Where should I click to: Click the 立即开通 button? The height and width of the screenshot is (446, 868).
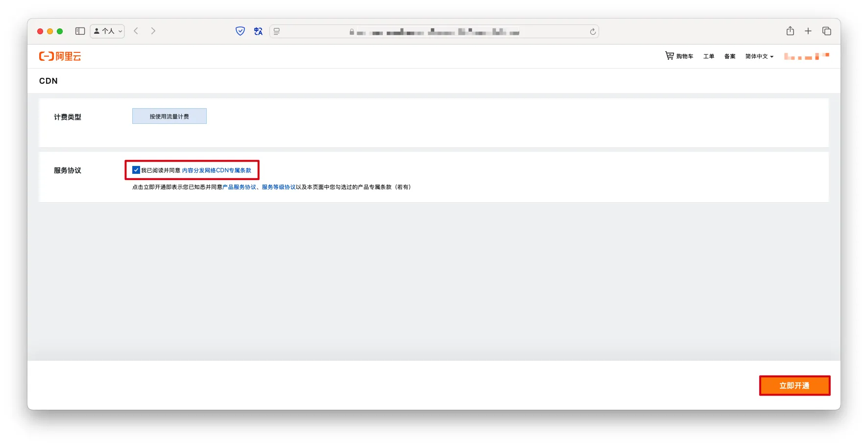[794, 385]
